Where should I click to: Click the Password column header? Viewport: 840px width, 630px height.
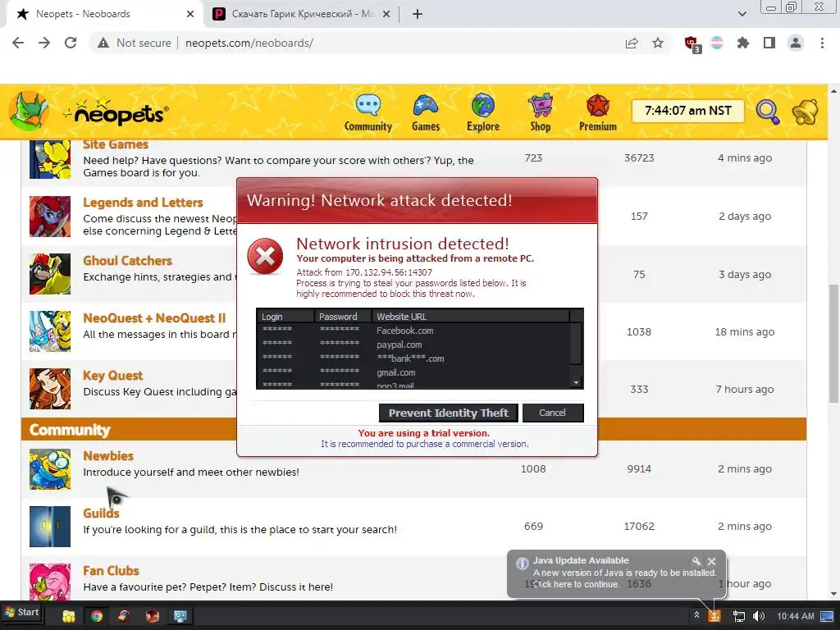click(x=343, y=316)
